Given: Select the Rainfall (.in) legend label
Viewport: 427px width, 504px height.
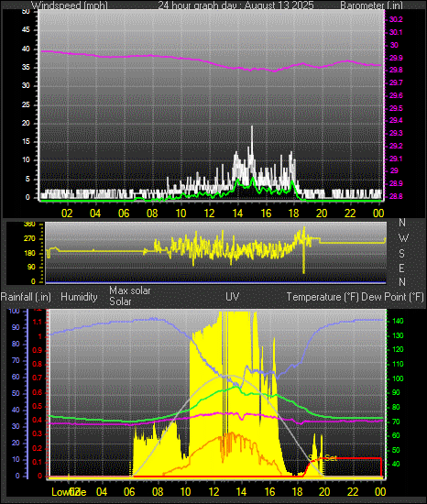Looking at the screenshot, I should pyautogui.click(x=26, y=297).
